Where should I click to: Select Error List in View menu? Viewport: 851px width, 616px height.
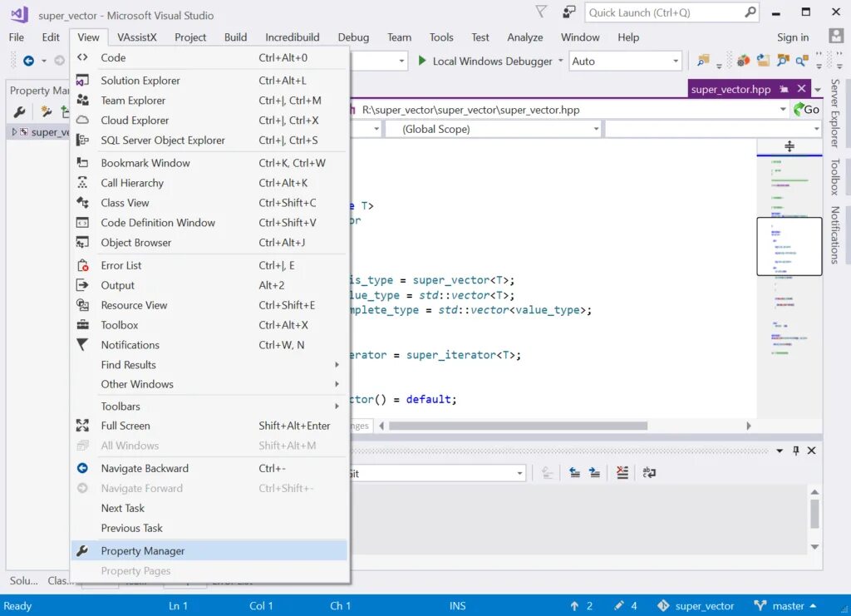209,265
